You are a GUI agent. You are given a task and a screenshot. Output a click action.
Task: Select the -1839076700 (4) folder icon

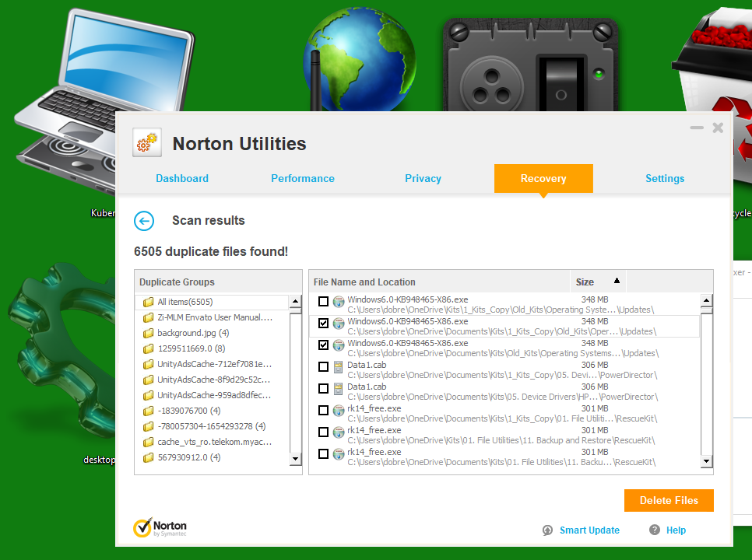(148, 411)
